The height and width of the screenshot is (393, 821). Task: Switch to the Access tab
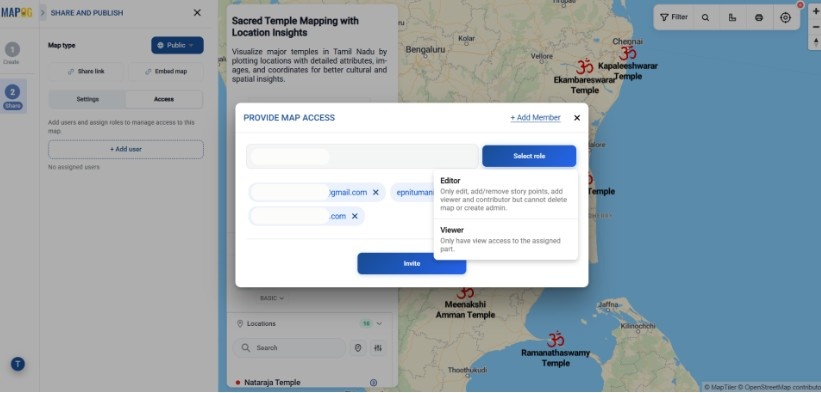coord(164,99)
